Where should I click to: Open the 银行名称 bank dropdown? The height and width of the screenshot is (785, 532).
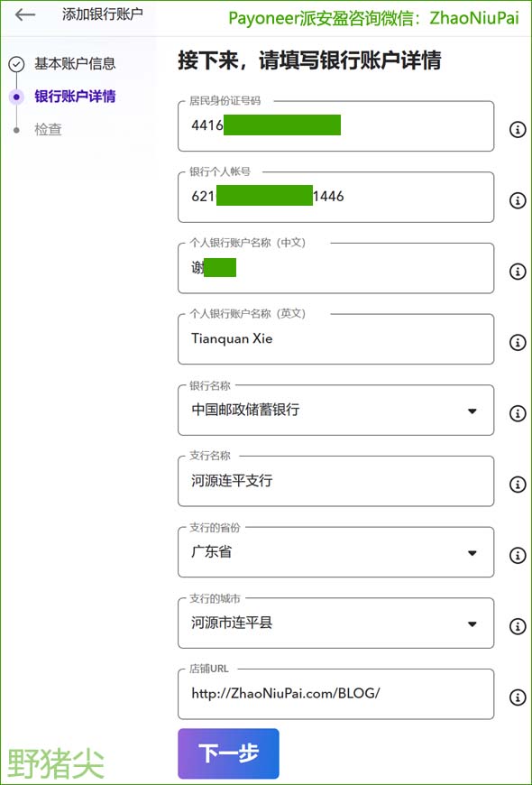[472, 410]
